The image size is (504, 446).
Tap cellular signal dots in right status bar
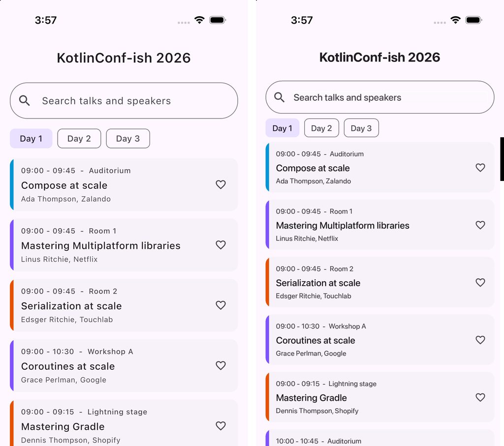pyautogui.click(x=440, y=23)
